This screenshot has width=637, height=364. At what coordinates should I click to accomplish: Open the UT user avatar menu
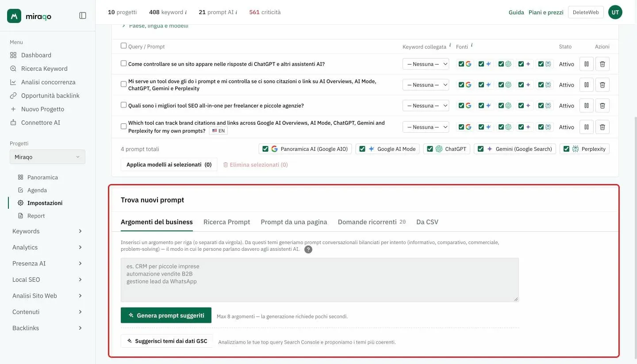coord(615,12)
